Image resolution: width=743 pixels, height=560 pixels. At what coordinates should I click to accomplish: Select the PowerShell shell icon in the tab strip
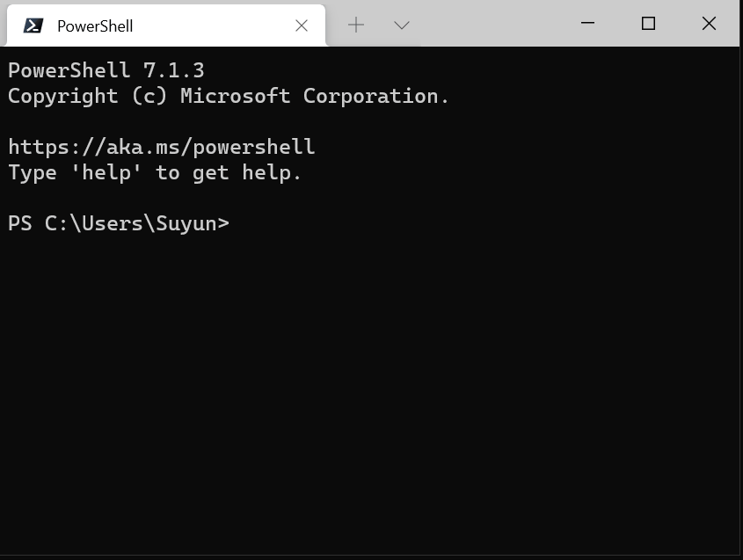point(32,25)
